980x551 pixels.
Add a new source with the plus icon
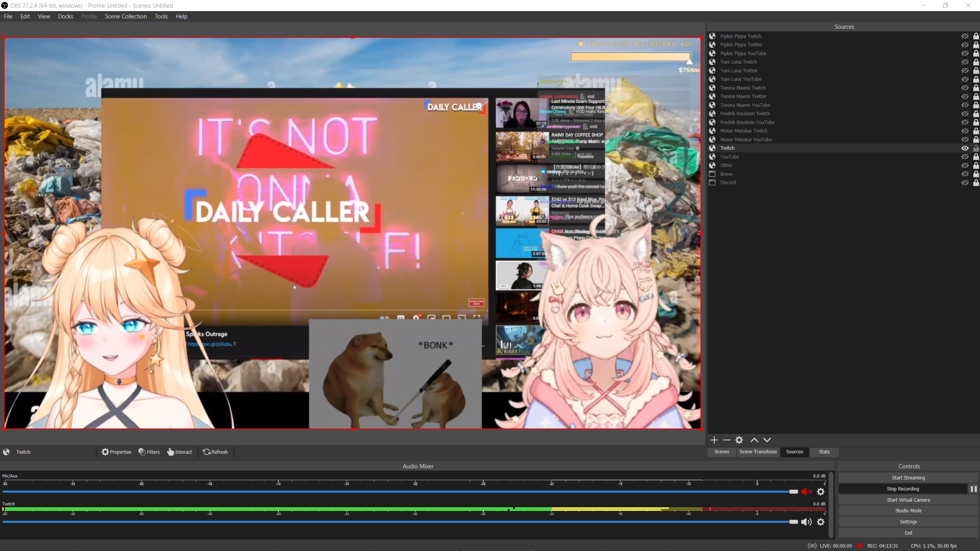coord(714,440)
